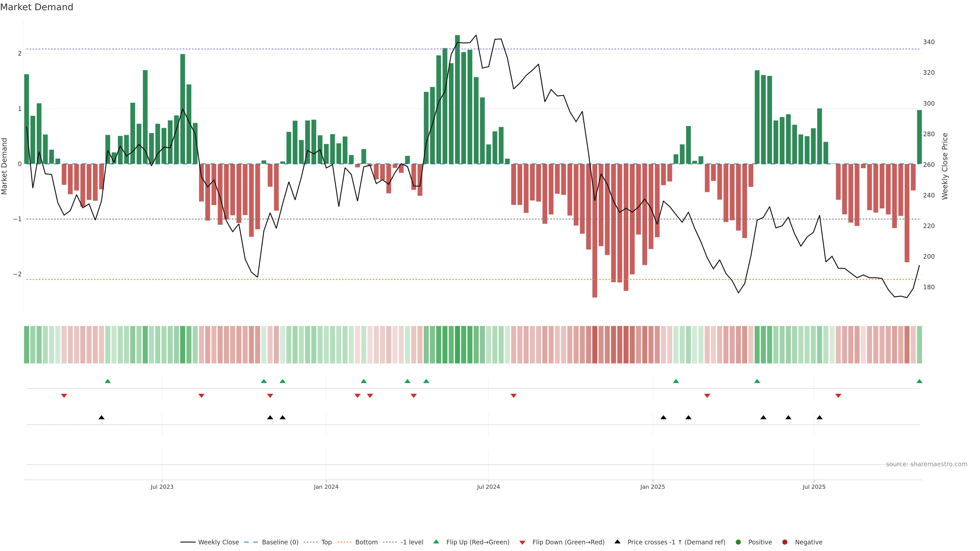Click black triangle Price crosses legend icon
Viewport: 980px width, 551px height.
[x=617, y=542]
